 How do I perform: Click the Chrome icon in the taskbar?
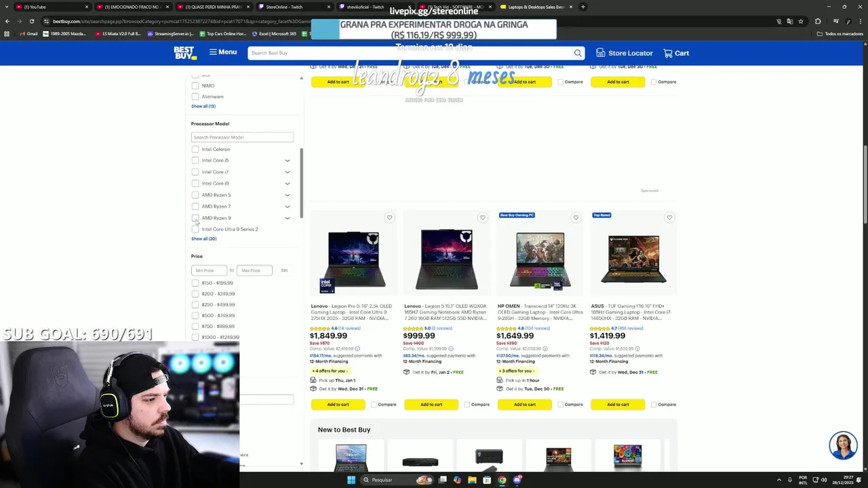tap(502, 480)
